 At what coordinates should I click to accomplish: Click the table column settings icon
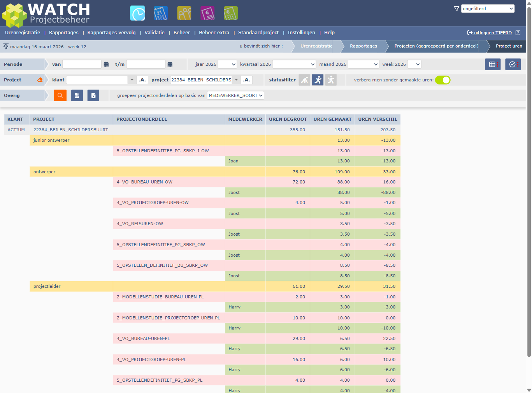493,64
